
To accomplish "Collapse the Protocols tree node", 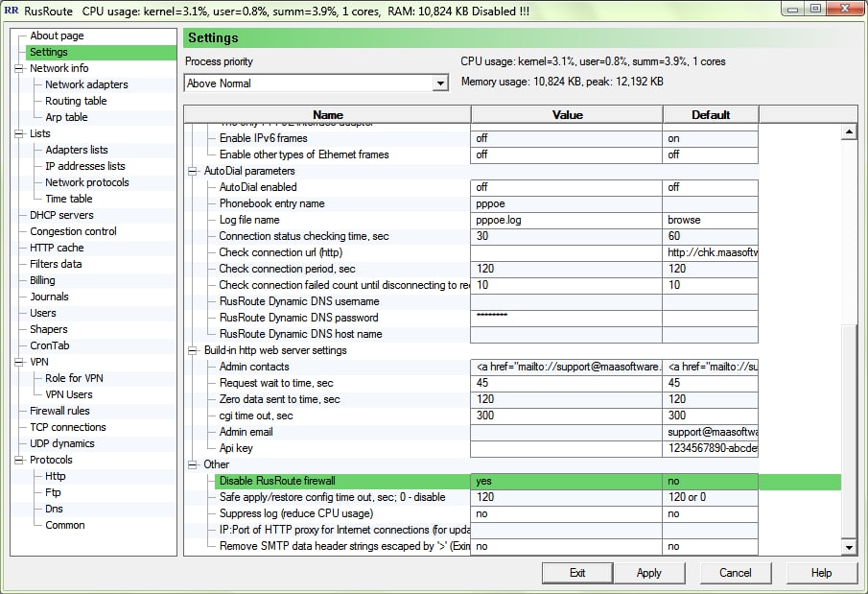I will tap(19, 461).
